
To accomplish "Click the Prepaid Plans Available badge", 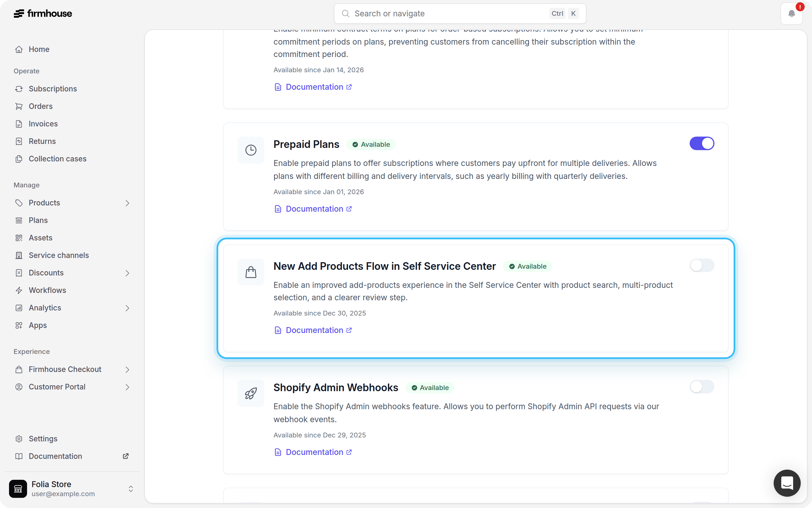I will (x=371, y=144).
